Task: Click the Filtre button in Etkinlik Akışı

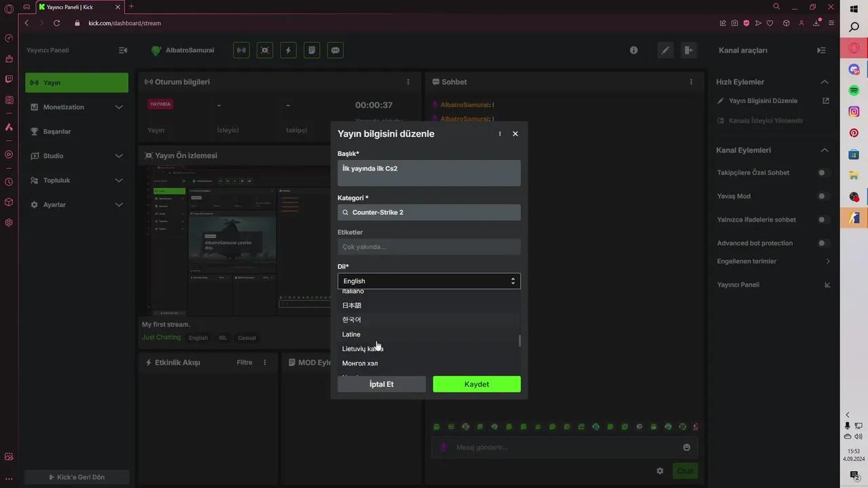Action: click(x=244, y=363)
